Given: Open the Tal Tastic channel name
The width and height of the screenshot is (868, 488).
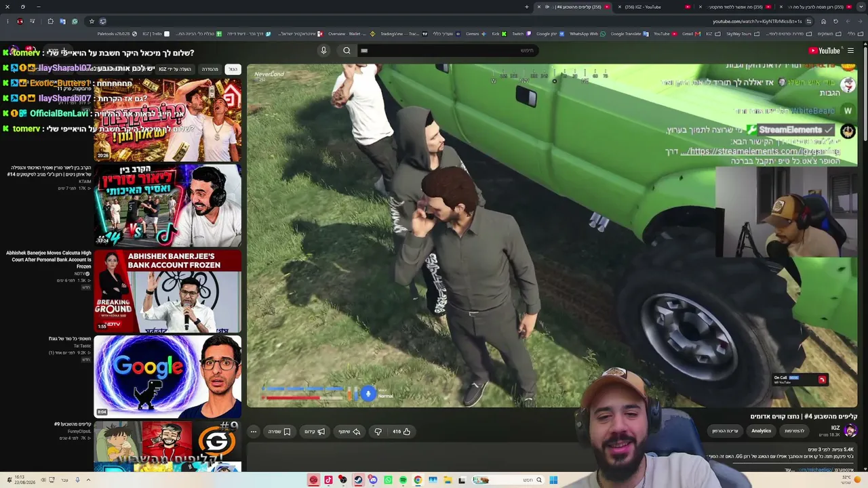Looking at the screenshot, I should pos(82,346).
